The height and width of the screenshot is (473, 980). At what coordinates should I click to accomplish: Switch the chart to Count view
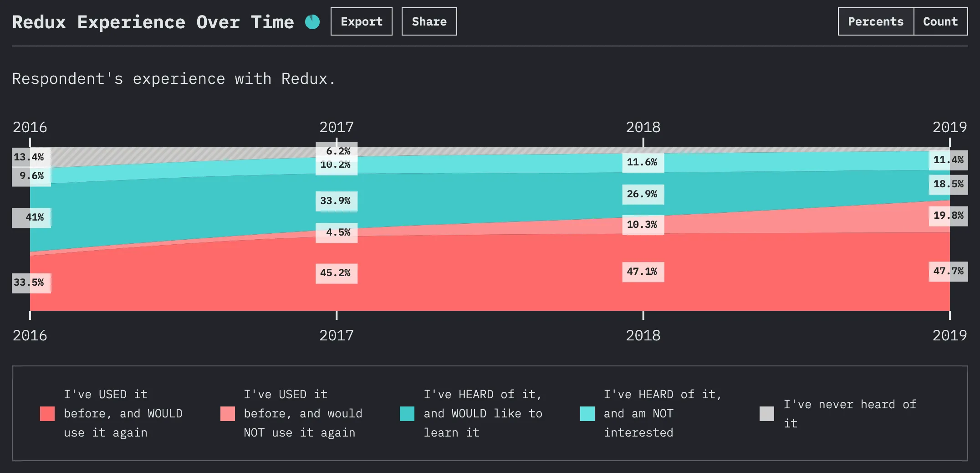(941, 21)
